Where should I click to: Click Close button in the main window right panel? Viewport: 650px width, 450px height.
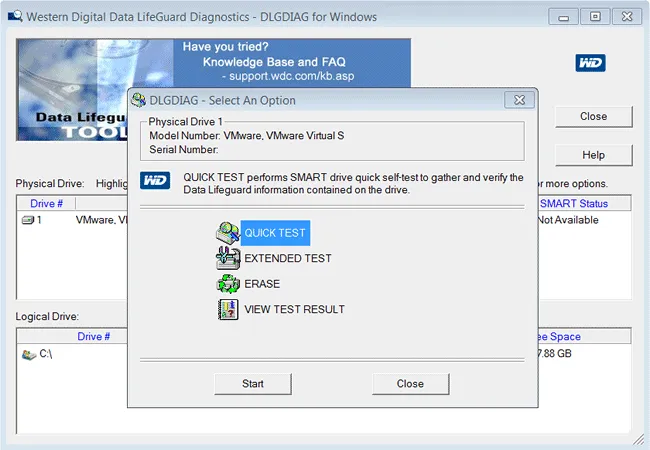coord(594,116)
